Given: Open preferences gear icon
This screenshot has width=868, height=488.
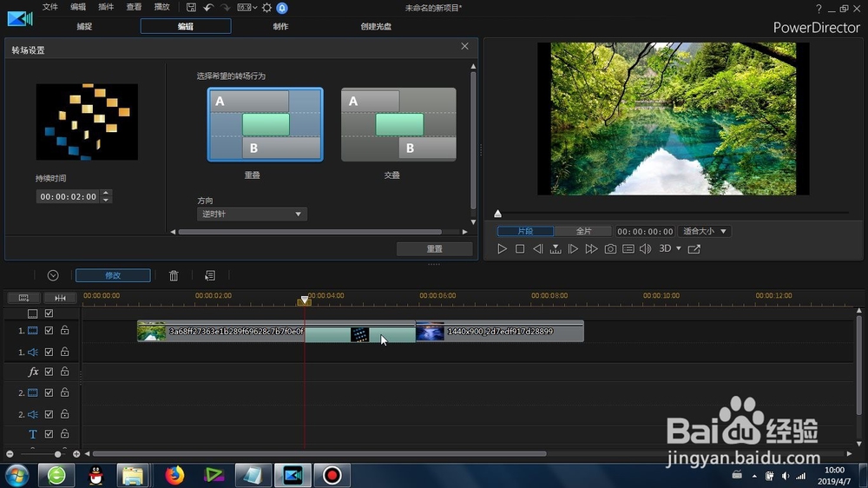Looking at the screenshot, I should (x=266, y=8).
